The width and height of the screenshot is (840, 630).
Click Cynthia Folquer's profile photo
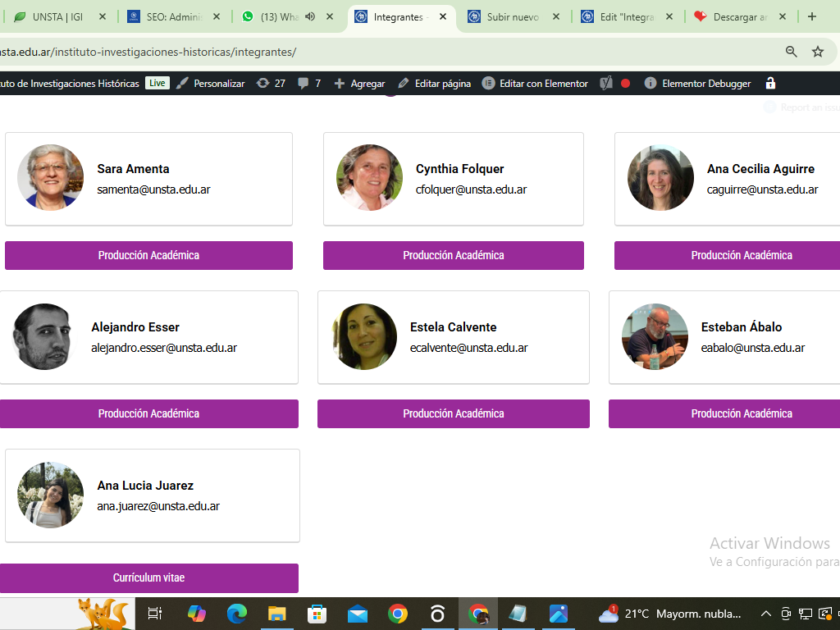coord(369,178)
